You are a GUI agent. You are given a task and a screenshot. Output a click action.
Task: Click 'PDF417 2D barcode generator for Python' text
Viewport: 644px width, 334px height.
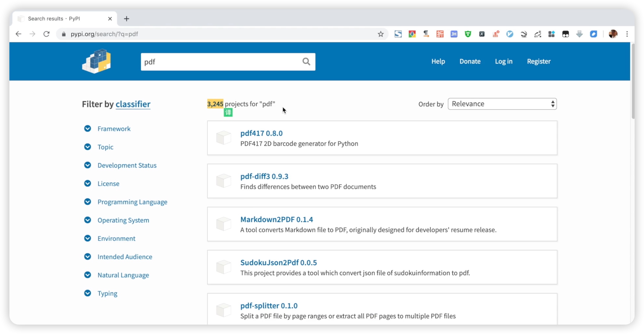coord(299,144)
